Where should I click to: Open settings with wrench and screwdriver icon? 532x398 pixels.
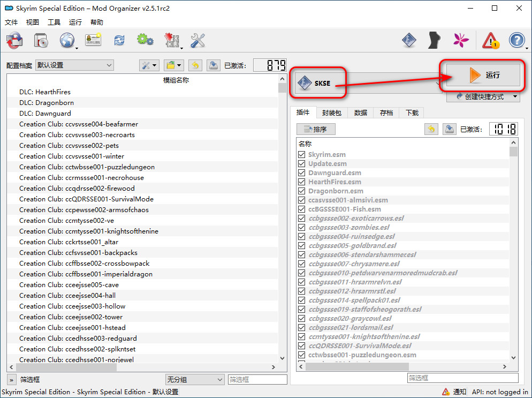pos(197,40)
